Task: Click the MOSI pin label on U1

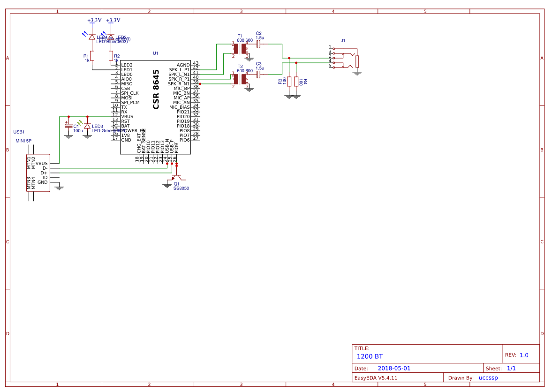Action: (x=127, y=98)
